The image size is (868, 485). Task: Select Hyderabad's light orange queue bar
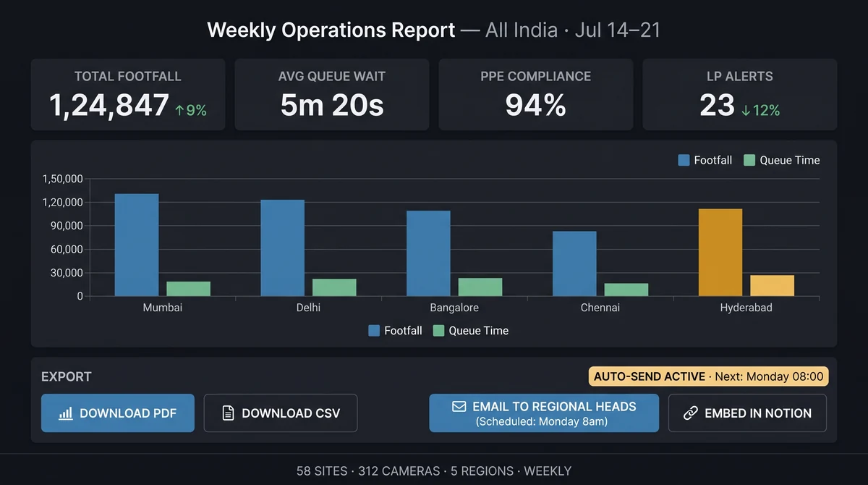[772, 285]
